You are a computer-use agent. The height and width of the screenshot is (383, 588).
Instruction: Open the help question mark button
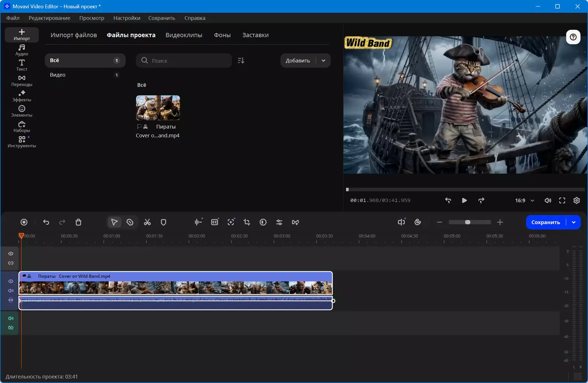point(573,37)
